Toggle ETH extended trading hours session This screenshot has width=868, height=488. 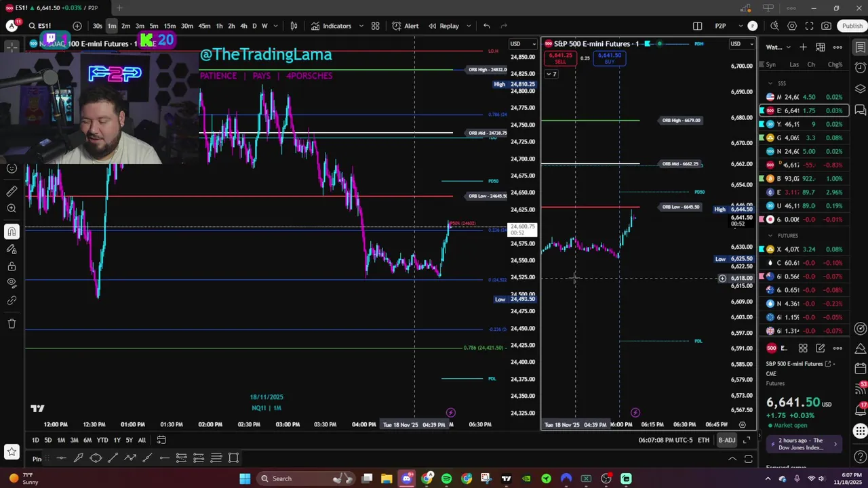pyautogui.click(x=703, y=440)
